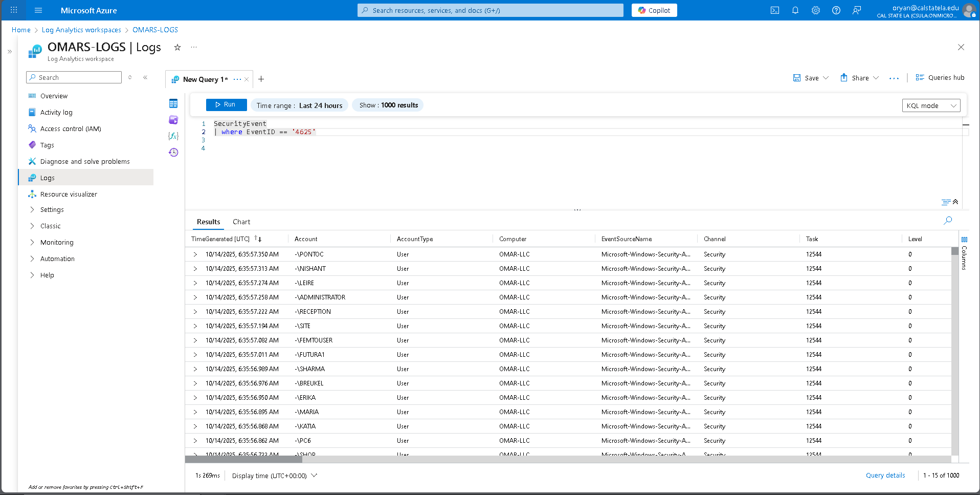Favorite the workspace with star icon

(x=177, y=48)
